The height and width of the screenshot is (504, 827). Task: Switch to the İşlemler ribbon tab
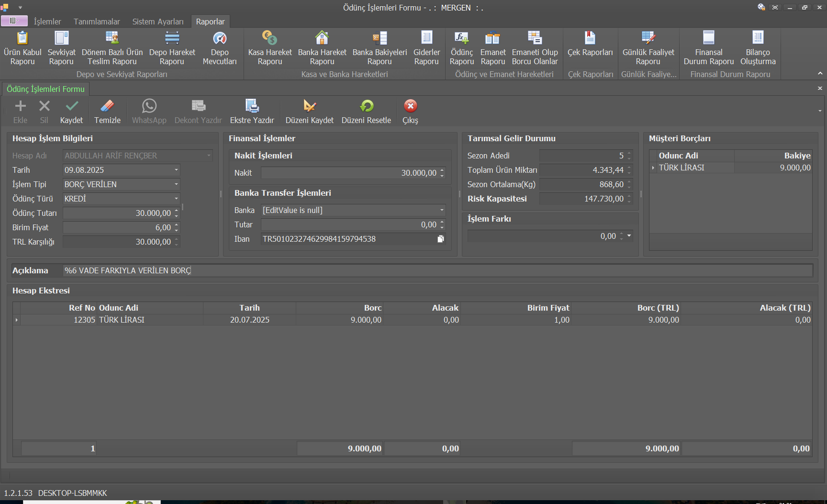[x=47, y=22]
